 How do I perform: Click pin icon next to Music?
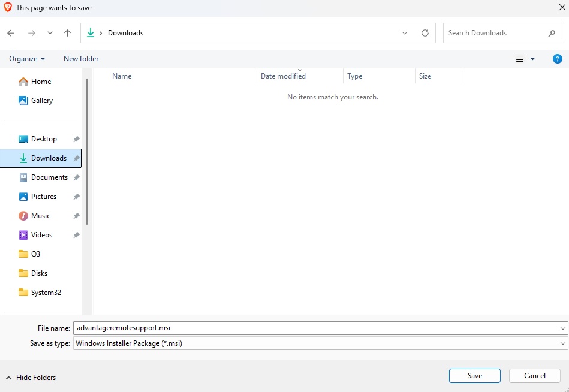[76, 216]
